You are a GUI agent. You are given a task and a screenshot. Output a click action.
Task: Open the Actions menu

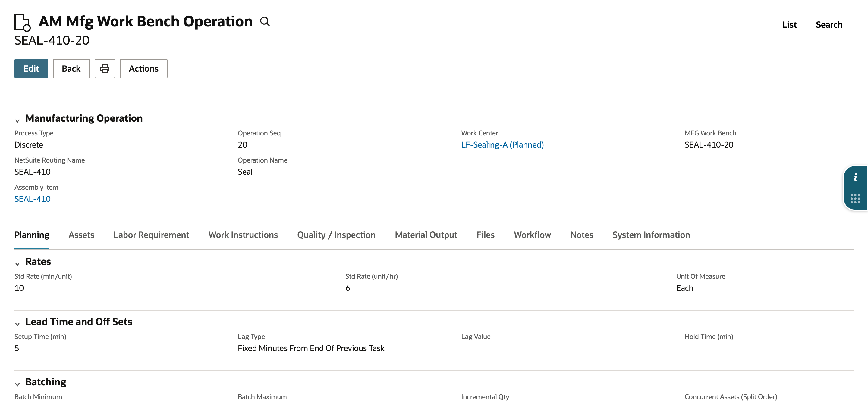[x=143, y=69]
